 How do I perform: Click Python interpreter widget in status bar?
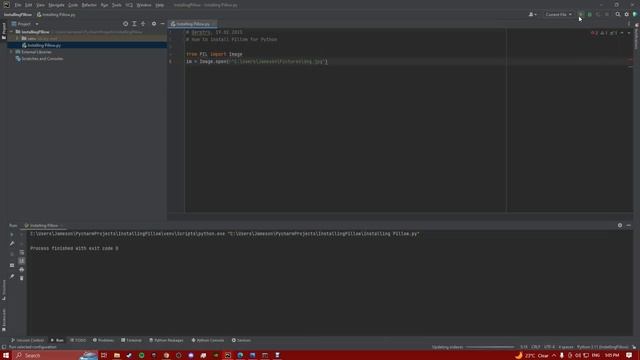pos(602,347)
